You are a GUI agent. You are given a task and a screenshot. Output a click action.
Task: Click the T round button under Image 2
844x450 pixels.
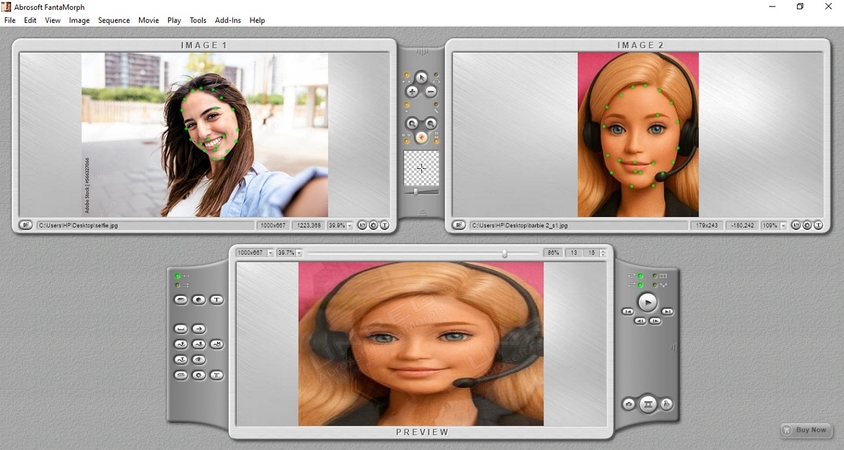(x=818, y=226)
